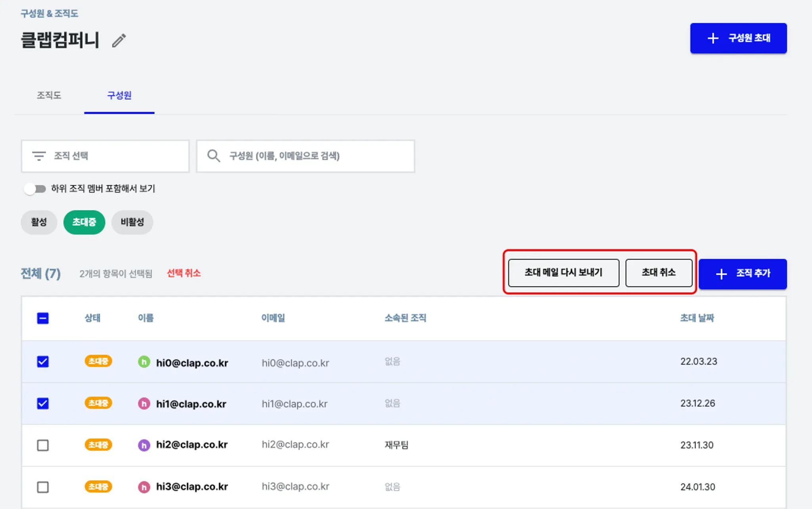812x509 pixels.
Task: Click the pink avatar icon for hi1@clap.co.kr
Action: (x=144, y=404)
